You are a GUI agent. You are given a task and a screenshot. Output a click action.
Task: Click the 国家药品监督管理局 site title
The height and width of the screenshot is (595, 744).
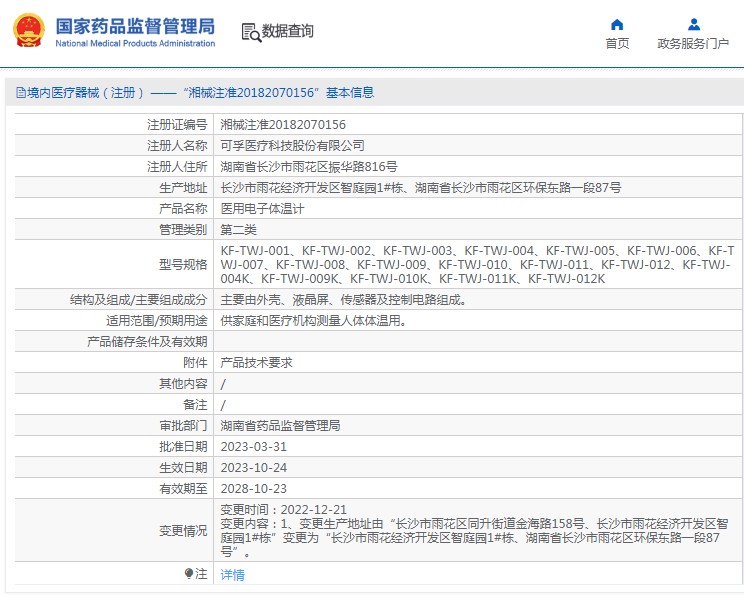(x=134, y=24)
